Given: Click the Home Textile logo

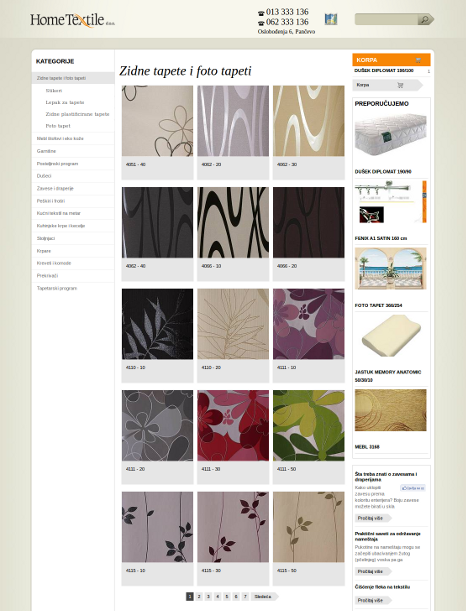Looking at the screenshot, I should (72, 20).
